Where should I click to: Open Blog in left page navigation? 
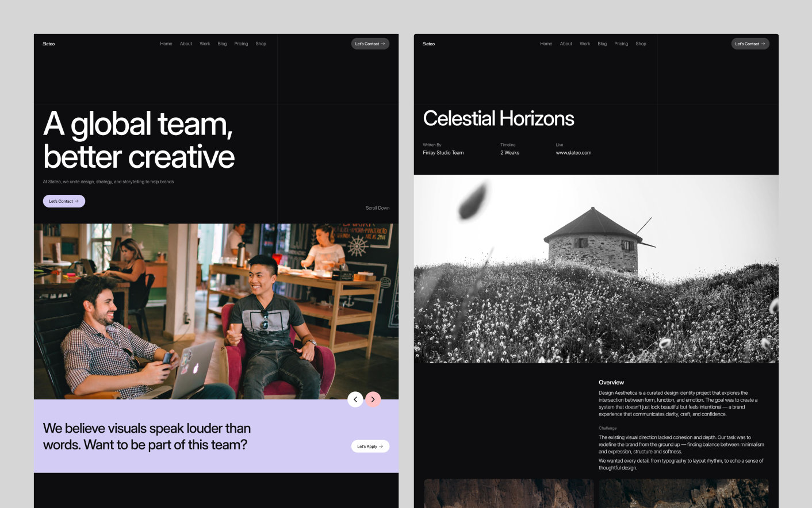[222, 44]
